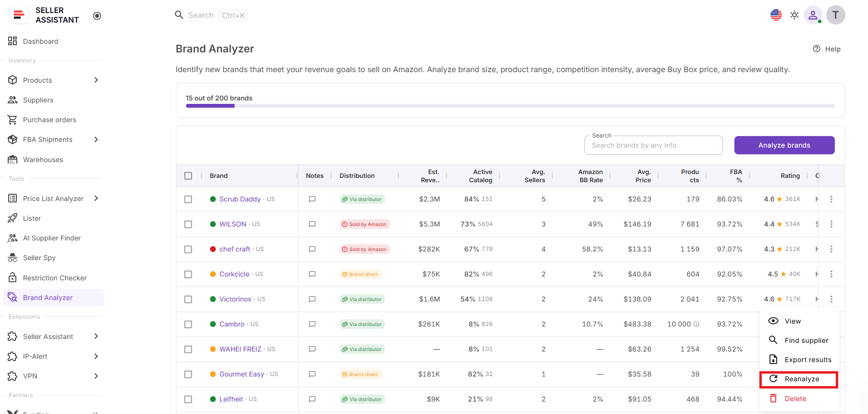Click the user account avatar icon
Image resolution: width=868 pixels, height=414 pixels.
pos(813,15)
